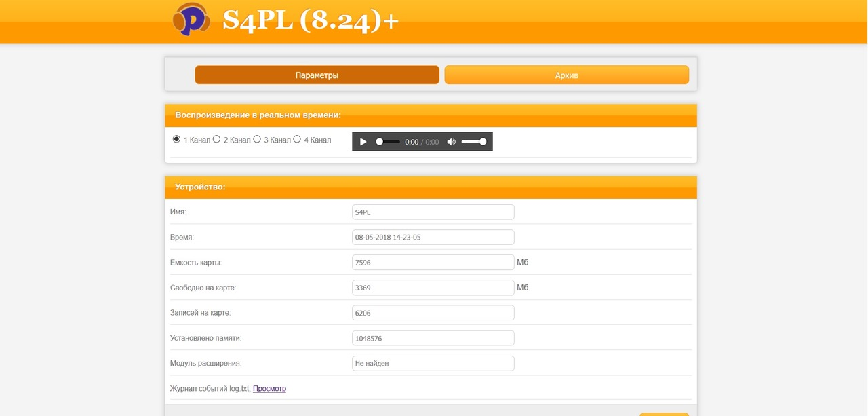Viewport: 868px width, 416px height.
Task: Select the 3 Канал radio button
Action: point(257,139)
